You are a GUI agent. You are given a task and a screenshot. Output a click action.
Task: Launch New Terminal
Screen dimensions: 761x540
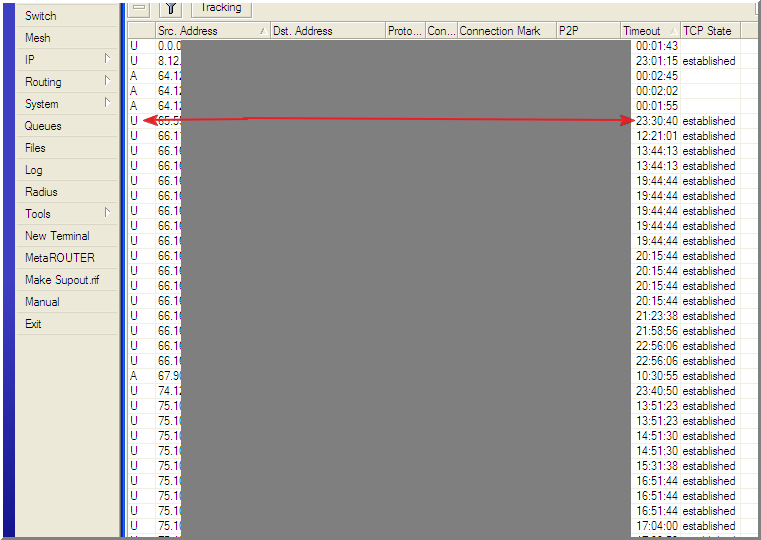67,236
